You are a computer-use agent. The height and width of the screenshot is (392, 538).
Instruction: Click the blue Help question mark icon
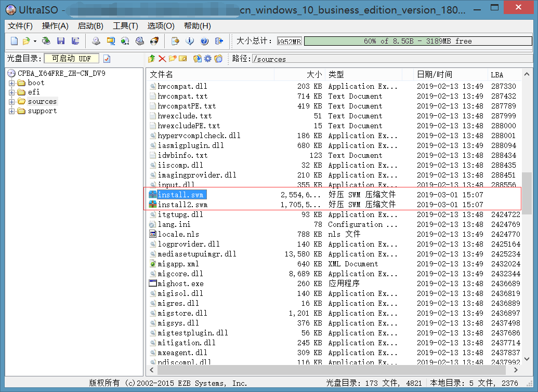click(x=204, y=41)
